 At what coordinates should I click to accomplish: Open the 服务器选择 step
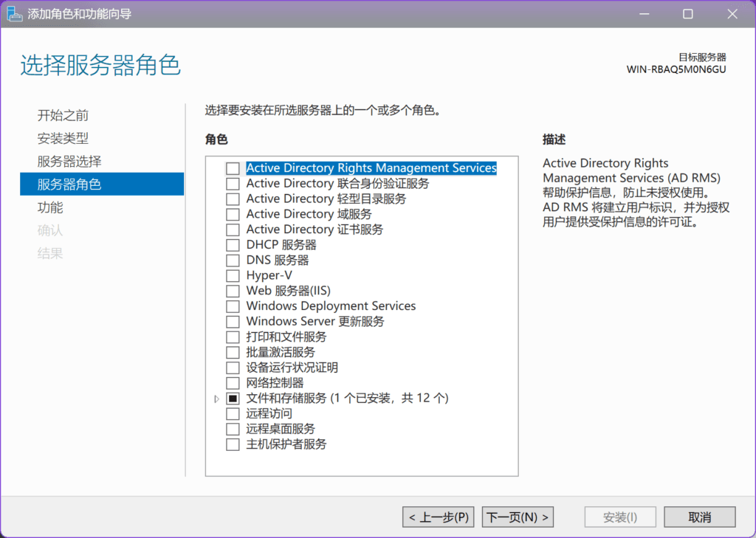pos(69,162)
